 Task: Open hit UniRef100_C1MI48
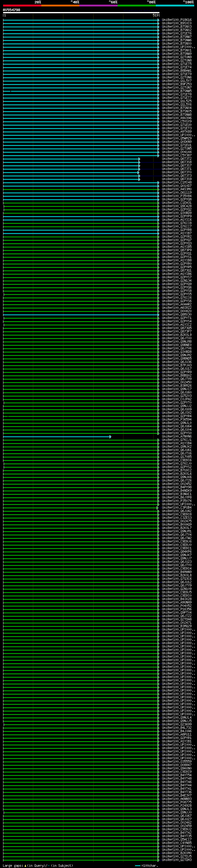click(x=177, y=183)
